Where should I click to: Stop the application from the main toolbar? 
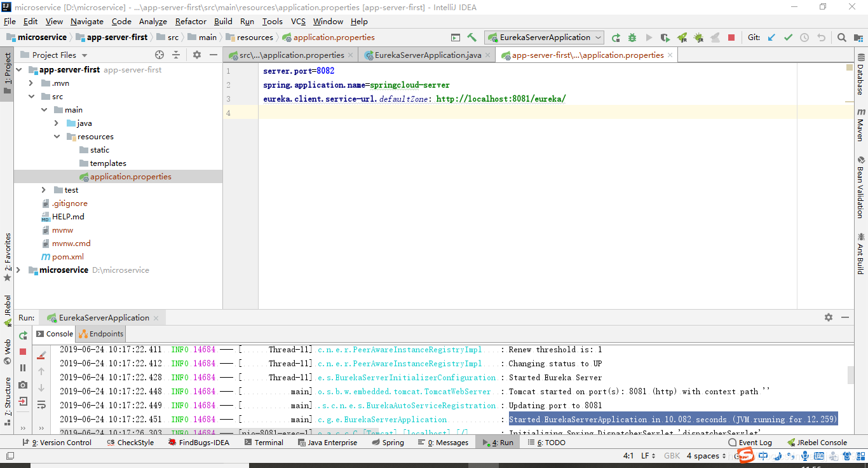(x=731, y=38)
